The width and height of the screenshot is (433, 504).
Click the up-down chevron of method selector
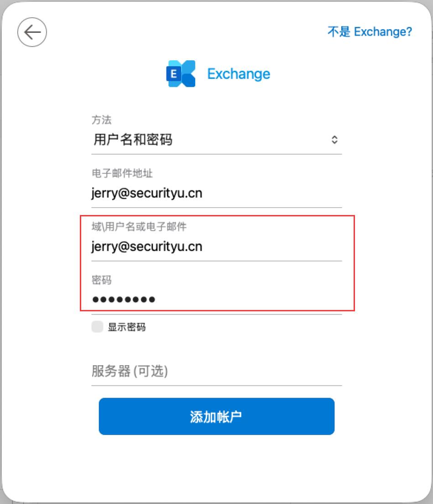(x=334, y=140)
